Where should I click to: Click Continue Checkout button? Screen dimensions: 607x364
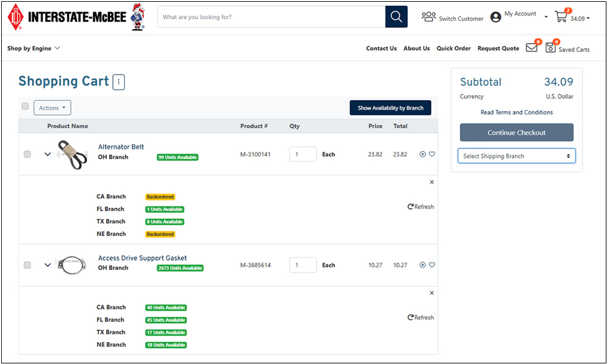517,132
